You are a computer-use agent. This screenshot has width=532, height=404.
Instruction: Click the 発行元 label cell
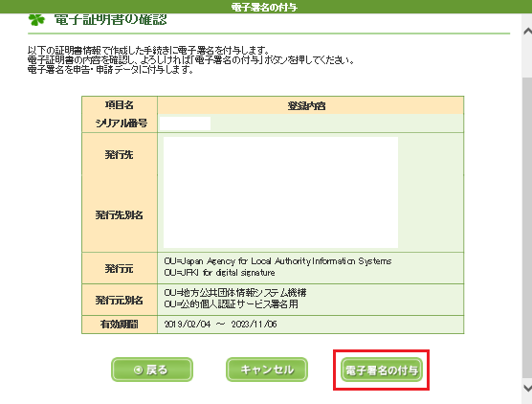coord(119,269)
